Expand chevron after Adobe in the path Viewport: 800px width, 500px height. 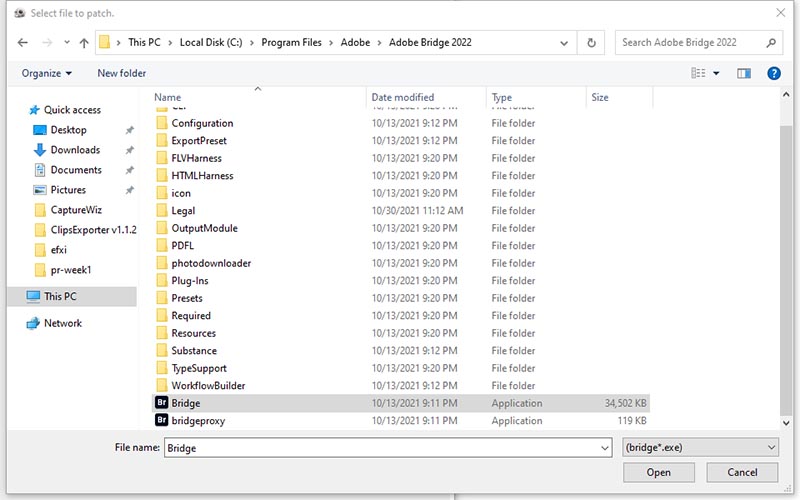380,43
